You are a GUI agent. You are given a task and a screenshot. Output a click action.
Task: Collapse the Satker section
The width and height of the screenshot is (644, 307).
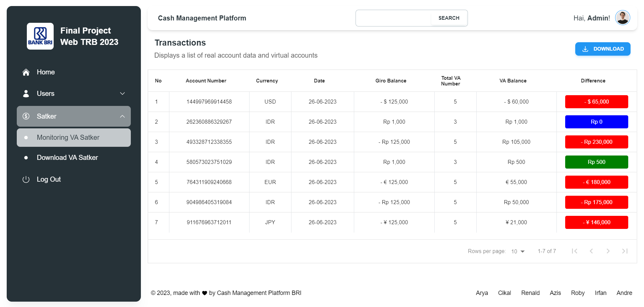[122, 116]
